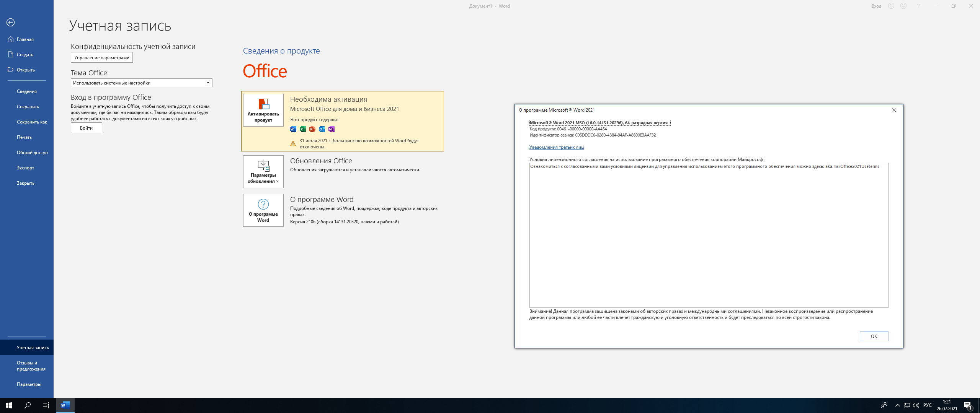Click the OneNote app icon in product list
Image resolution: width=980 pixels, height=413 pixels.
[x=332, y=129]
